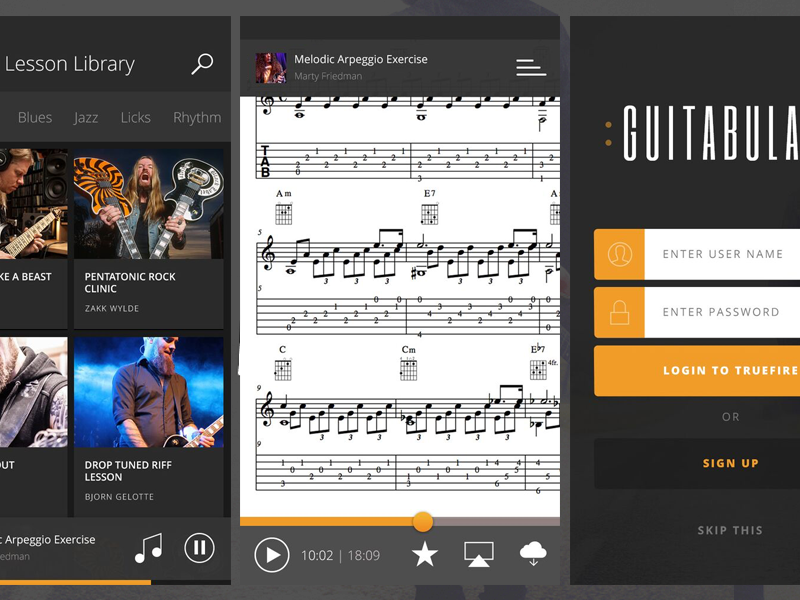The height and width of the screenshot is (600, 800).
Task: Open Marty Friedman album thumbnail
Action: coord(271,68)
